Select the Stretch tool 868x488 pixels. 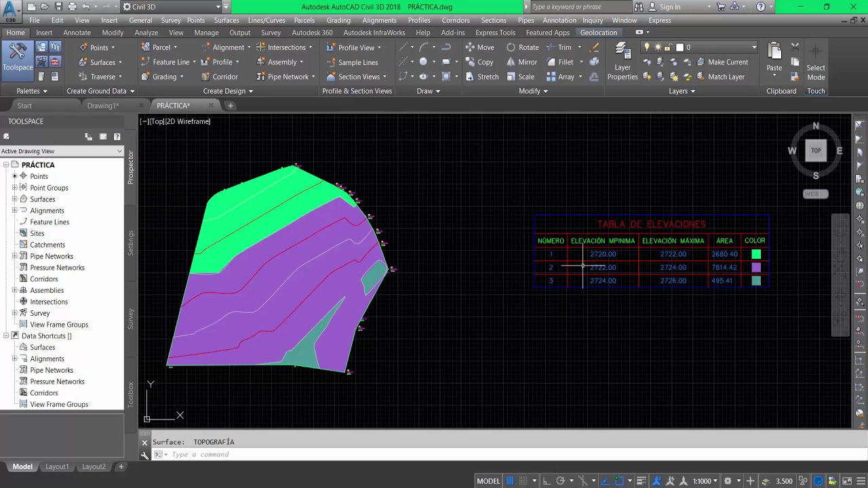pyautogui.click(x=481, y=77)
